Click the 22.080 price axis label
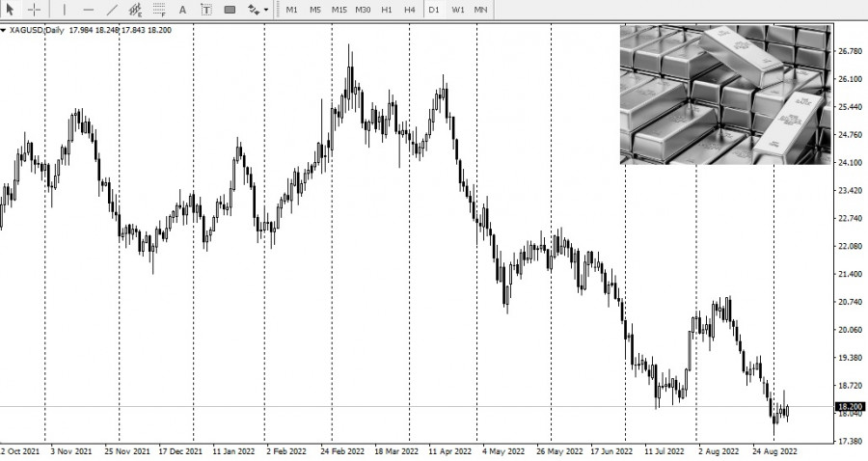868x461 pixels. pos(851,246)
